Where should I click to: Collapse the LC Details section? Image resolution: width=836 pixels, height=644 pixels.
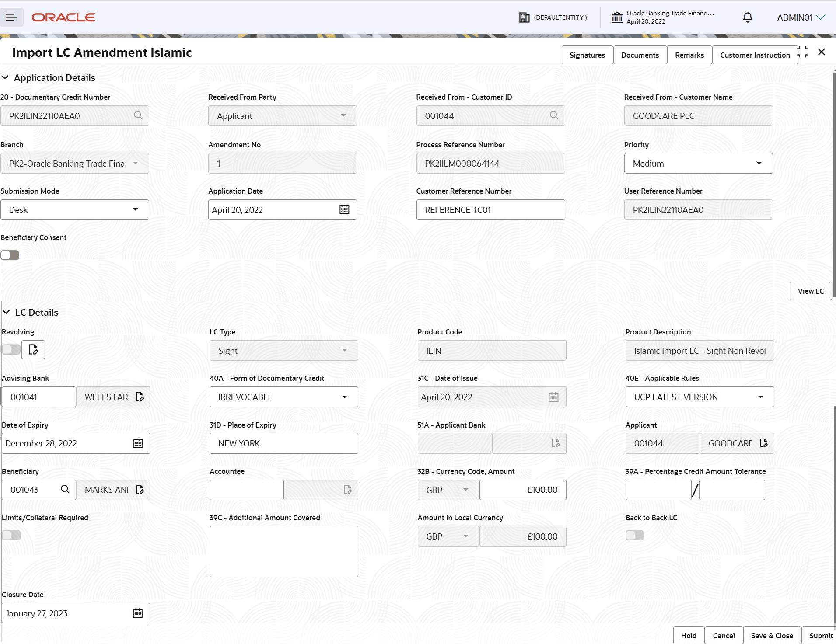click(x=7, y=312)
